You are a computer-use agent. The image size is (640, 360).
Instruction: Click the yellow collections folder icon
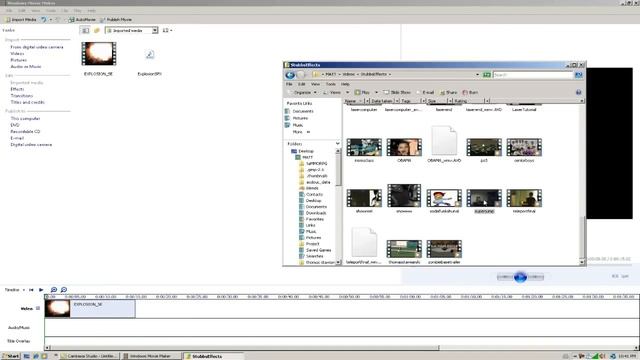click(97, 30)
